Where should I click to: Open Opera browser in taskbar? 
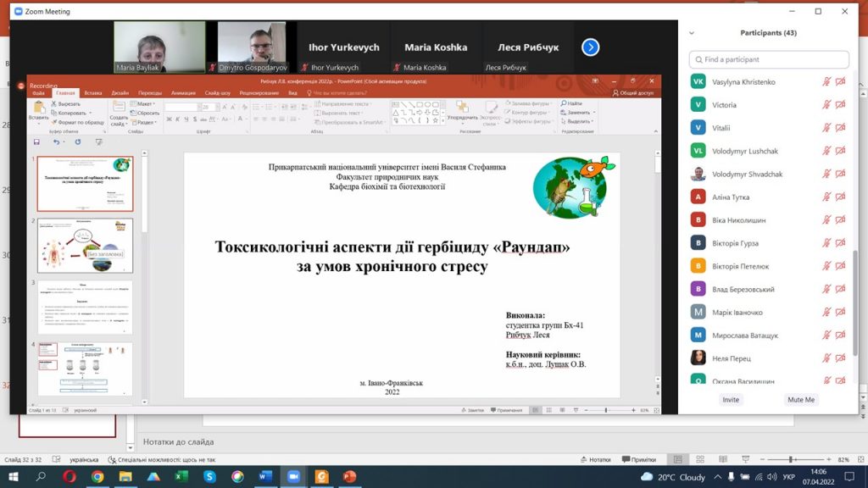70,476
